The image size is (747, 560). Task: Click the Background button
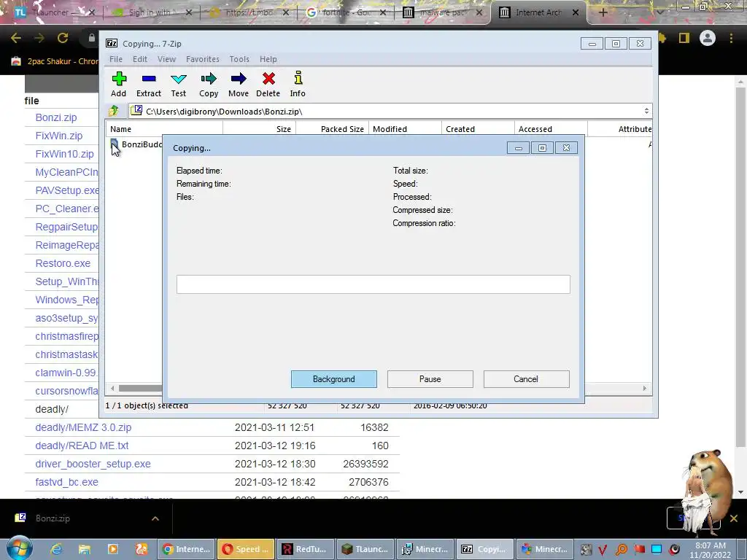coord(334,379)
